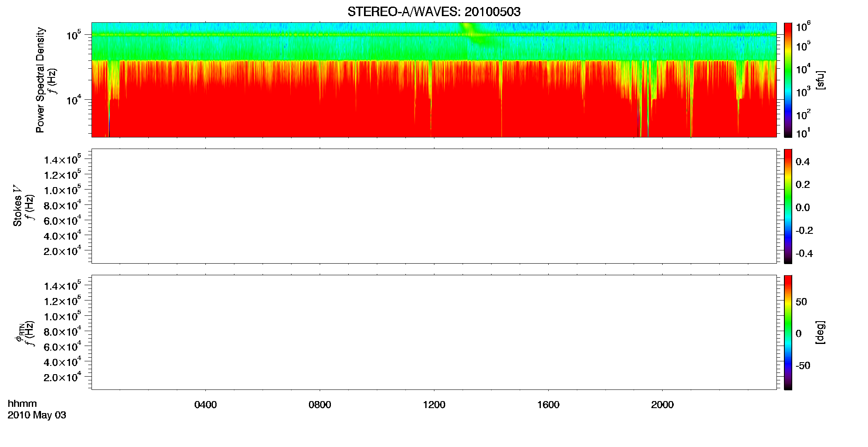Click the title STEREO-A/WAVES: 20100503
The image size is (868, 447).
434,12
